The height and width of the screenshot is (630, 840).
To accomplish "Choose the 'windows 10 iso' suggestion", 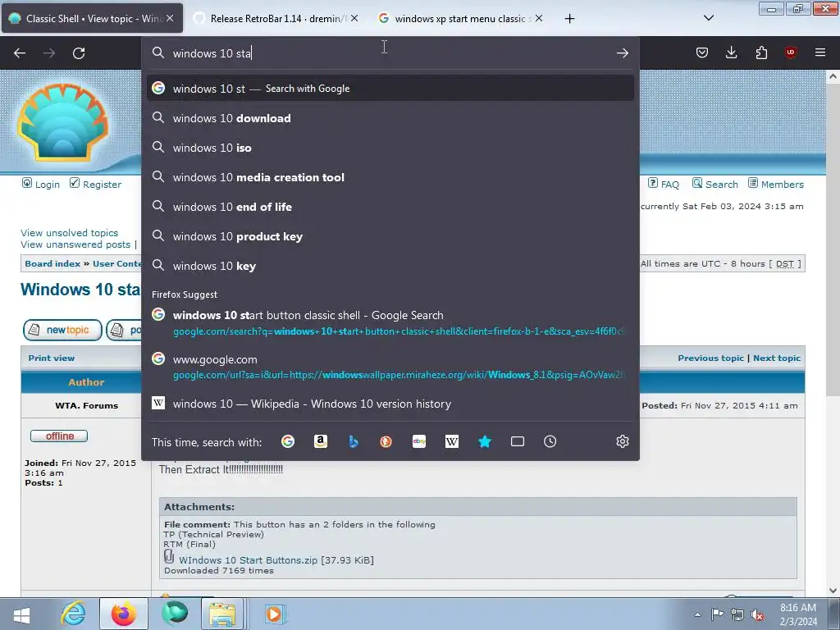I will pos(390,148).
